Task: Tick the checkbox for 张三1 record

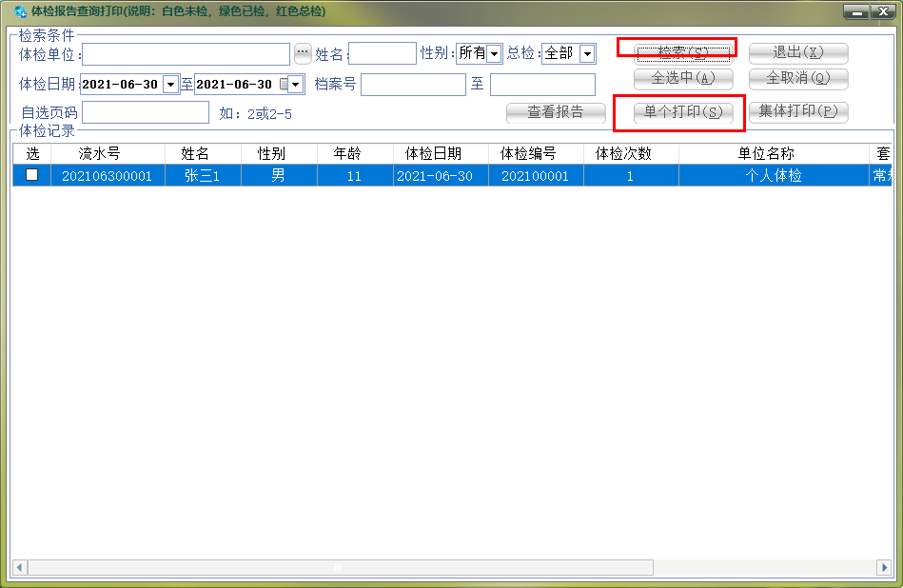Action: point(32,174)
